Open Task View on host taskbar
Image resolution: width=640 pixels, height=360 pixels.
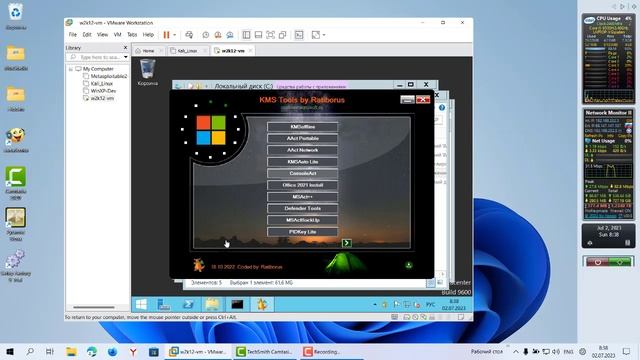click(x=50, y=352)
